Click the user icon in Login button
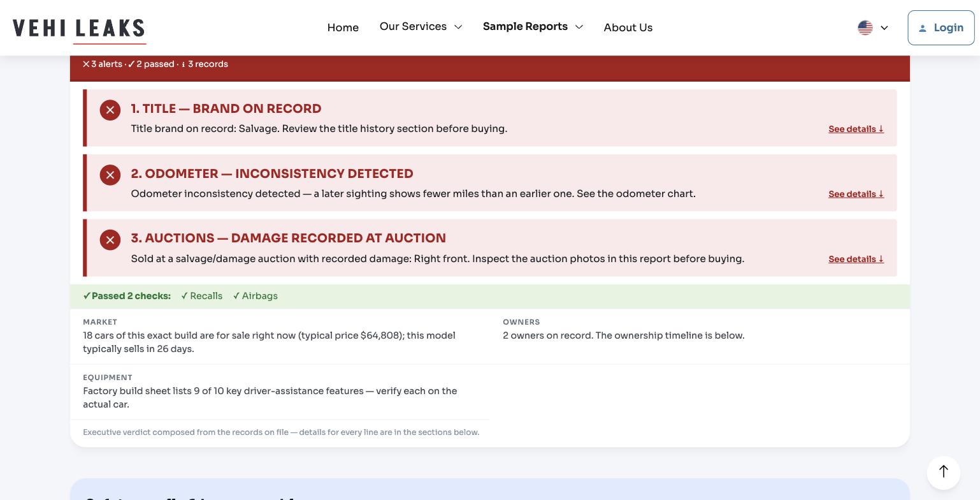Viewport: 980px width, 500px height. click(922, 28)
